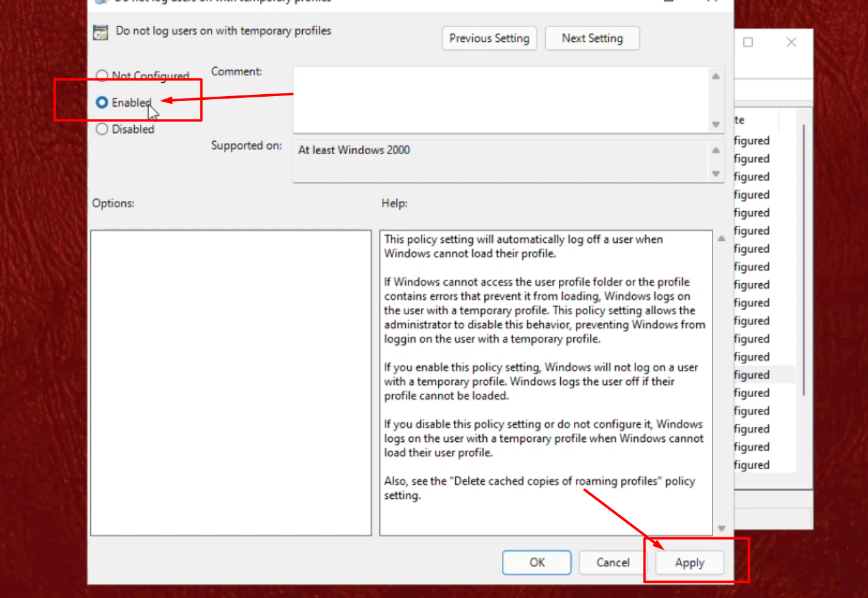Click the help paragraph starting "If Windows cannot access"
The height and width of the screenshot is (598, 868).
(544, 310)
